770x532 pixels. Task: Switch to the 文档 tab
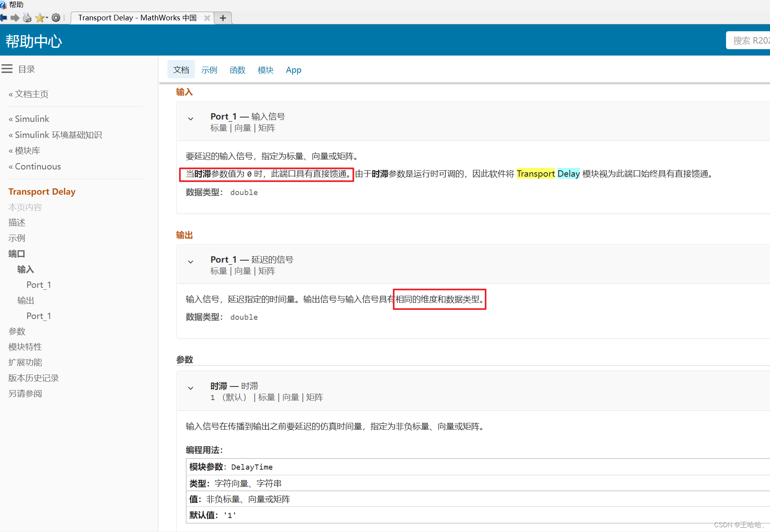pos(181,70)
